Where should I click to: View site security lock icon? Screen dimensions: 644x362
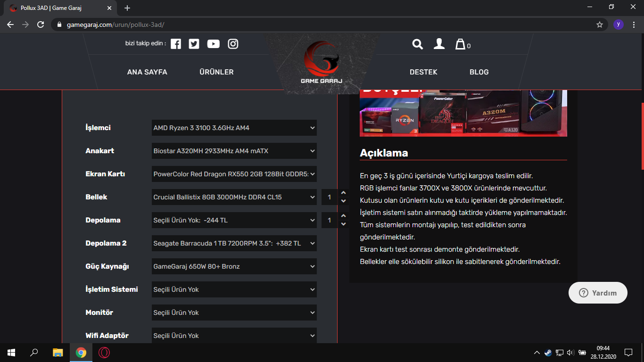coord(59,25)
